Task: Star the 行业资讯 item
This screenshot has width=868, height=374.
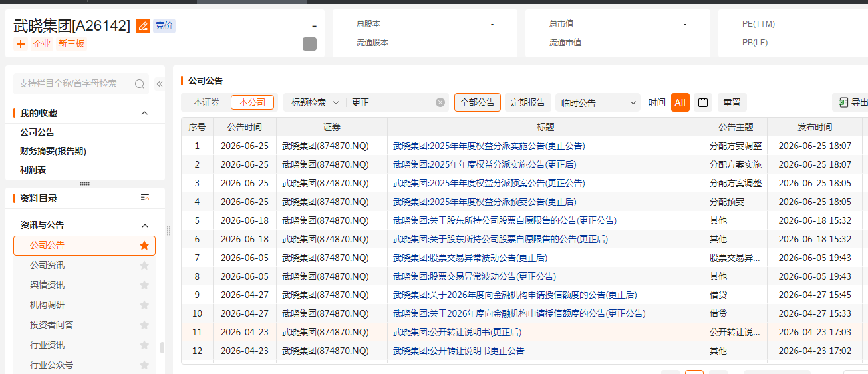Action: click(x=144, y=345)
